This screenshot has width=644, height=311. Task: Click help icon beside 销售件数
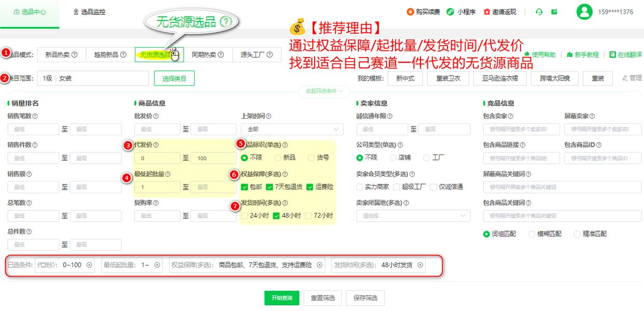(x=35, y=145)
